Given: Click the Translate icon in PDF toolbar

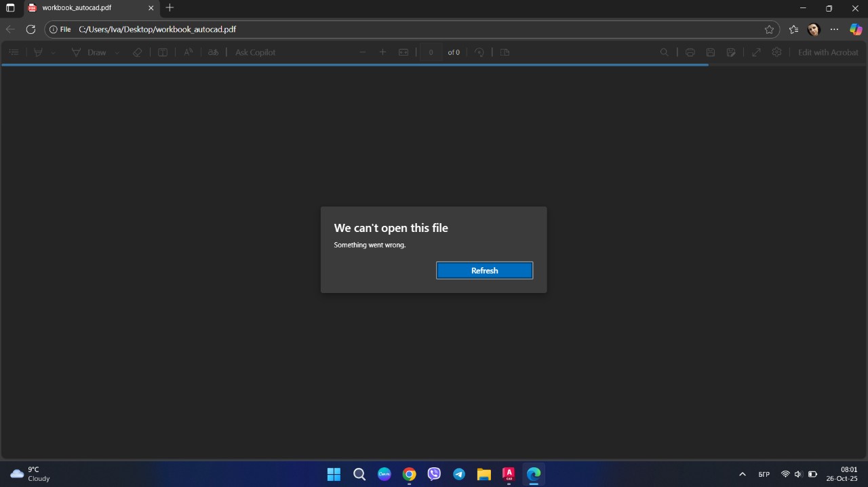Looking at the screenshot, I should click(214, 52).
